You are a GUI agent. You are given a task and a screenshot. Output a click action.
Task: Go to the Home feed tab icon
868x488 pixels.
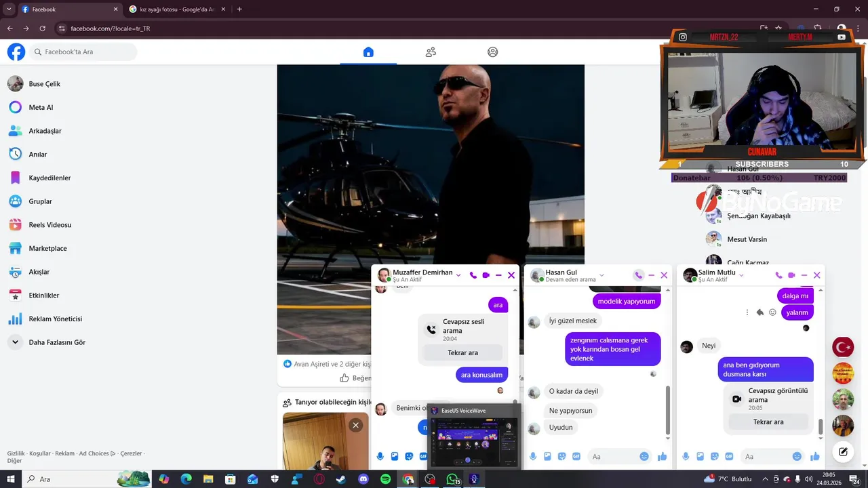368,52
